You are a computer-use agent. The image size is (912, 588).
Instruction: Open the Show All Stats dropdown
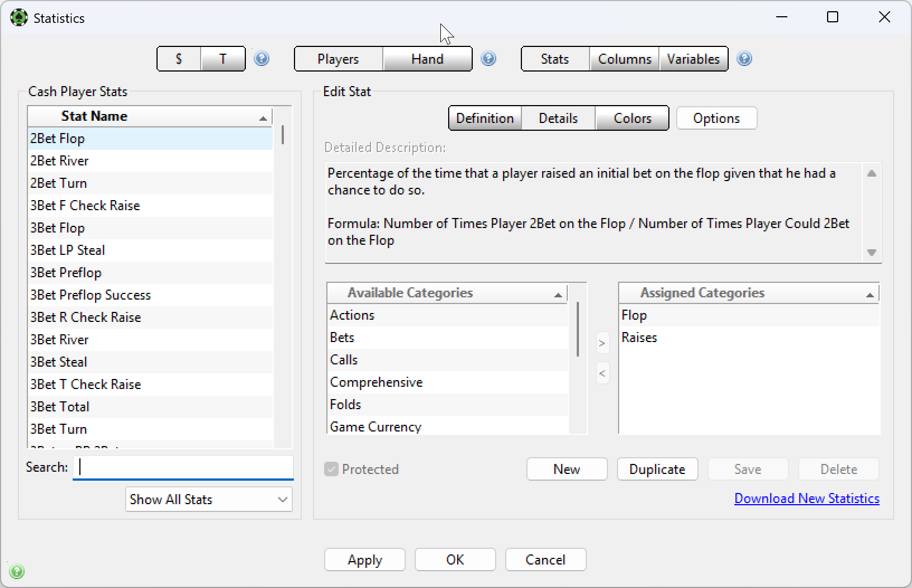point(209,499)
